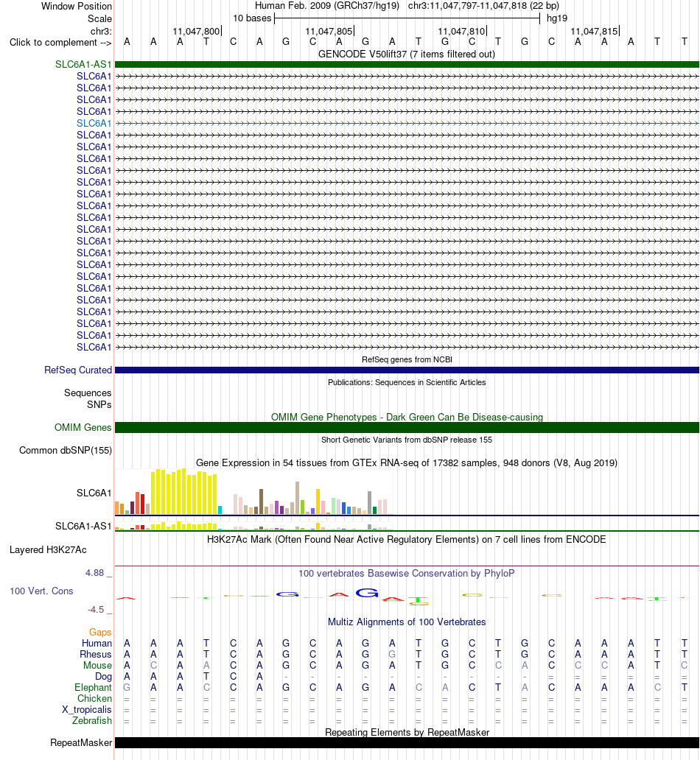The height and width of the screenshot is (760, 700).
Task: Click the 11,047,815 ruler position marker
Action: pyautogui.click(x=594, y=32)
